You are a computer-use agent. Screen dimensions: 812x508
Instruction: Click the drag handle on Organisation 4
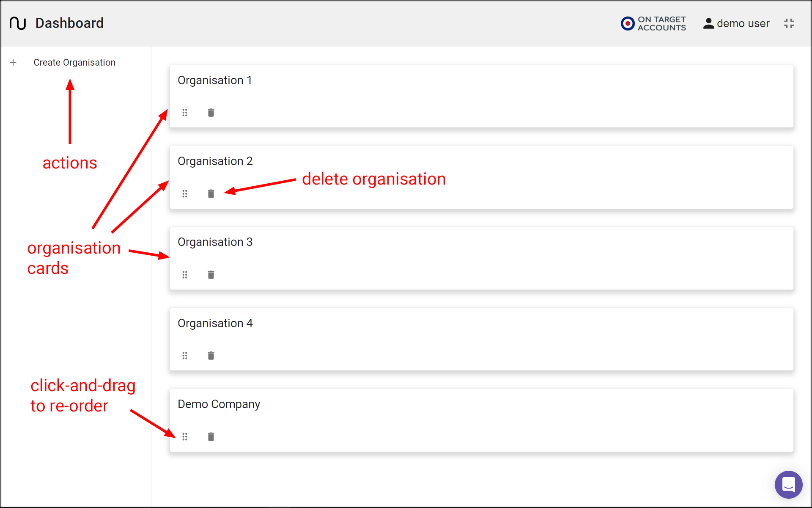185,356
